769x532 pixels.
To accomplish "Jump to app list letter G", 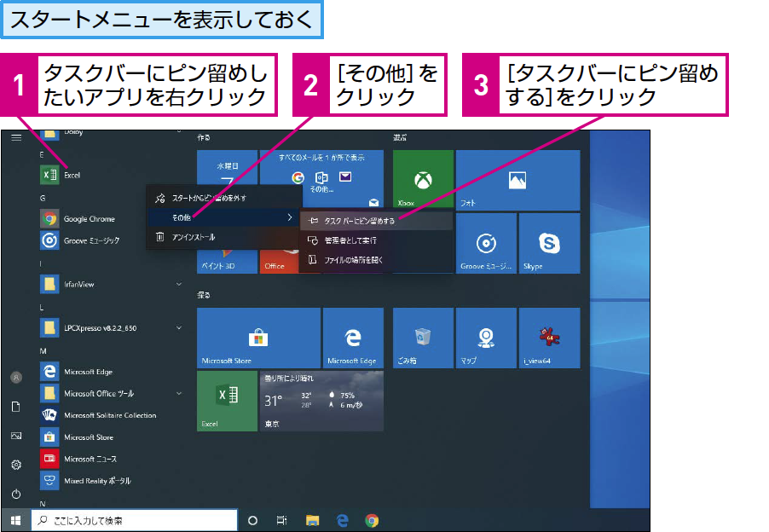I will (x=43, y=198).
